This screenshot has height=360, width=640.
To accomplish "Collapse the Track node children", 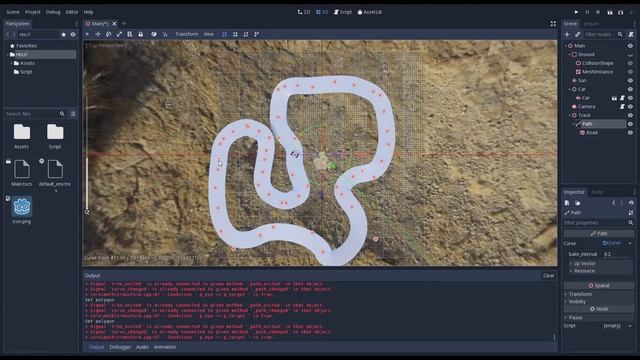I will pos(569,116).
